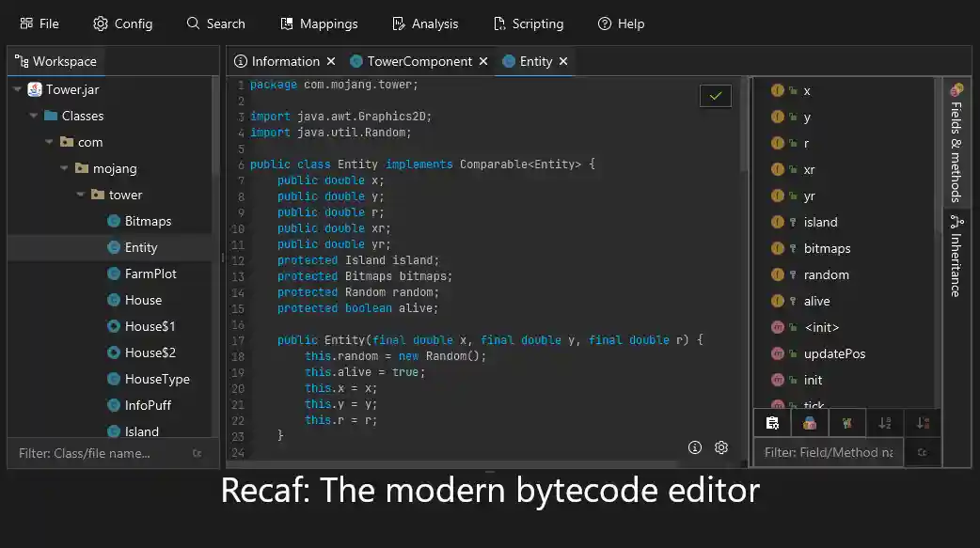980x548 pixels.
Task: Click the Config gear icon
Action: 101,23
